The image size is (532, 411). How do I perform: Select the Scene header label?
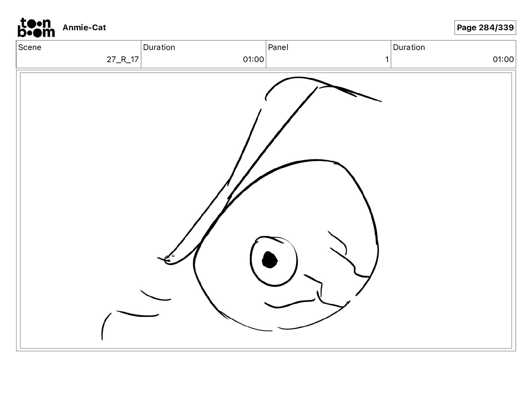(30, 47)
